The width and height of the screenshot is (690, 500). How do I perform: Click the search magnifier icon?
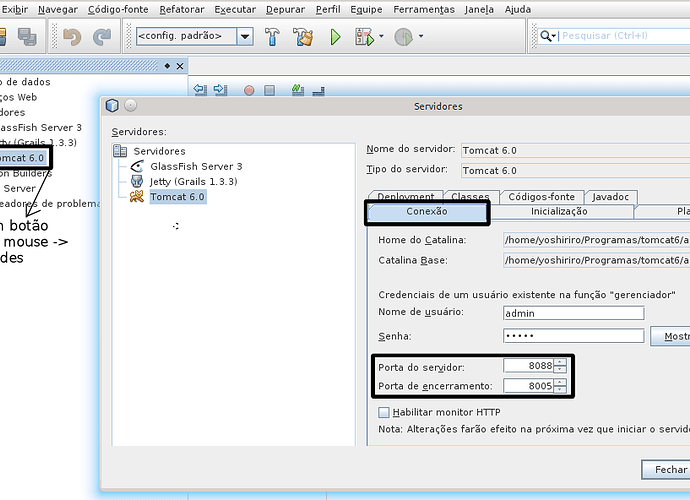pyautogui.click(x=546, y=36)
